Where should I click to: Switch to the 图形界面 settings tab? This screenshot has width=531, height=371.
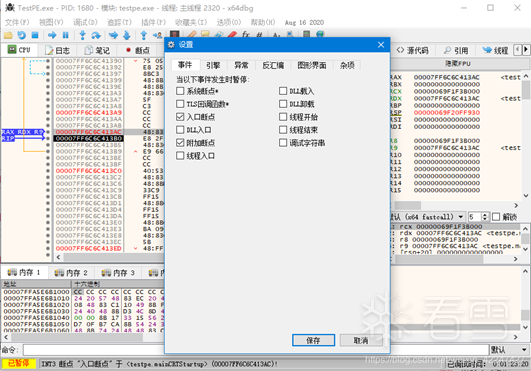tap(312, 65)
